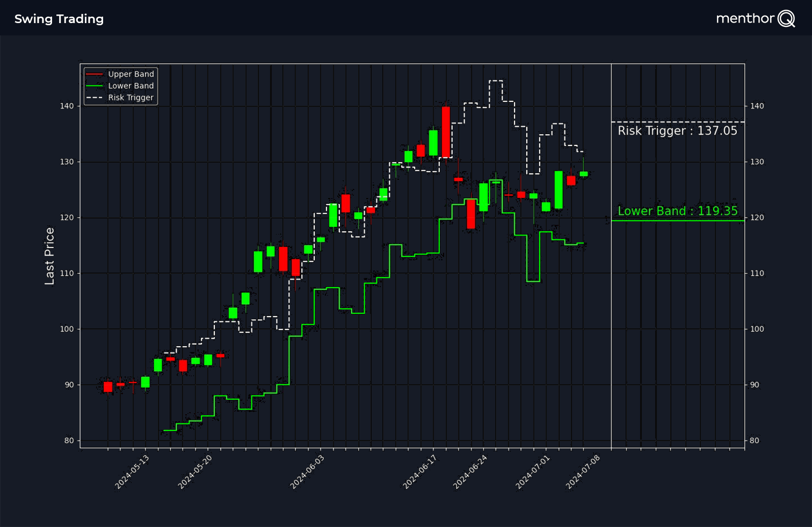Image resolution: width=812 pixels, height=527 pixels.
Task: Click the left-axis 100 price tick
Action: click(67, 329)
